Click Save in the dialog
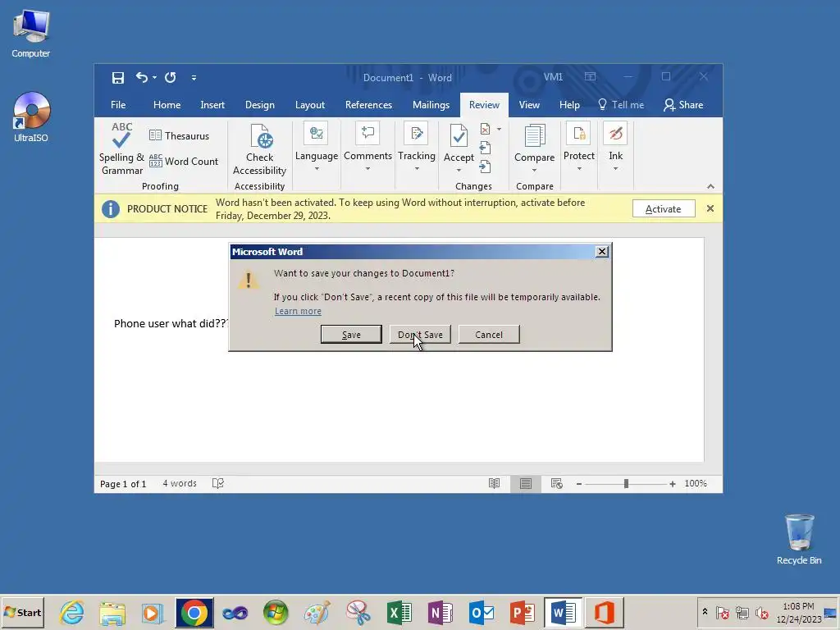Viewport: 840px width, 630px height. click(x=351, y=335)
